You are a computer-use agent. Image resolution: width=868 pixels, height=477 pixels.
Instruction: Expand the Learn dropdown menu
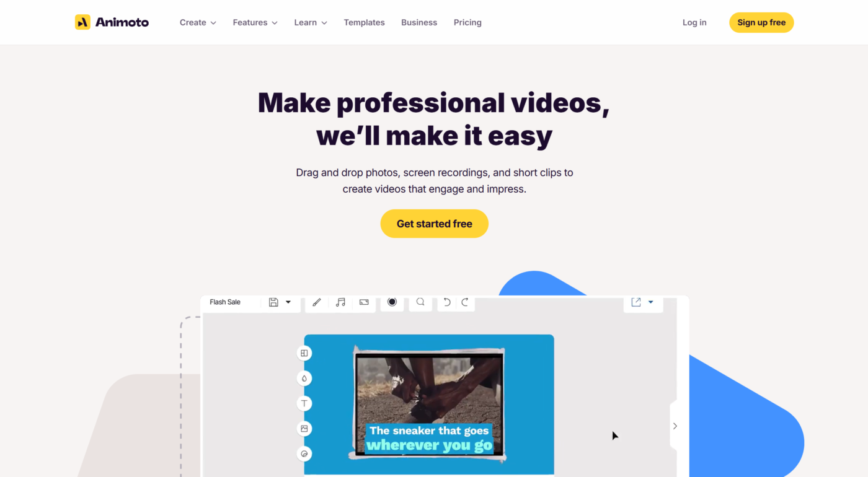pos(311,22)
